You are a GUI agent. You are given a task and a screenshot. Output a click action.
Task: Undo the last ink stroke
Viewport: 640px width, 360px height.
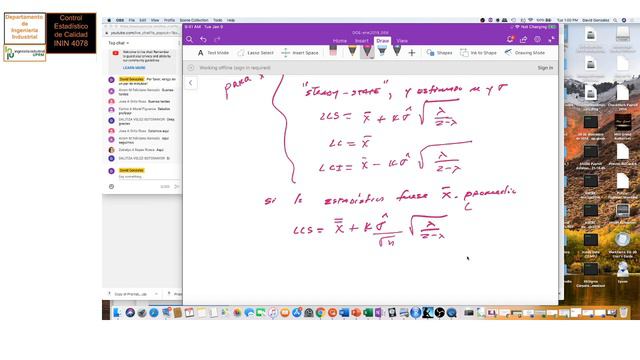(x=203, y=40)
